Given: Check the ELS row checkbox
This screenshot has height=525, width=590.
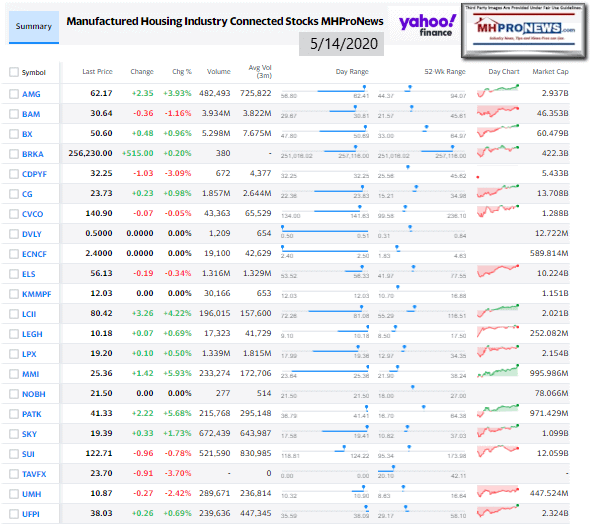Looking at the screenshot, I should 14,274.
